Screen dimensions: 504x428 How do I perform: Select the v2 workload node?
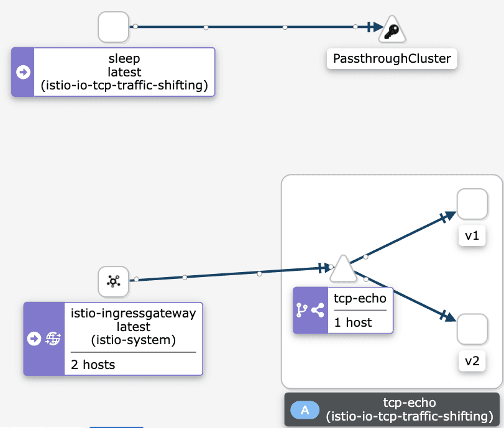point(472,329)
